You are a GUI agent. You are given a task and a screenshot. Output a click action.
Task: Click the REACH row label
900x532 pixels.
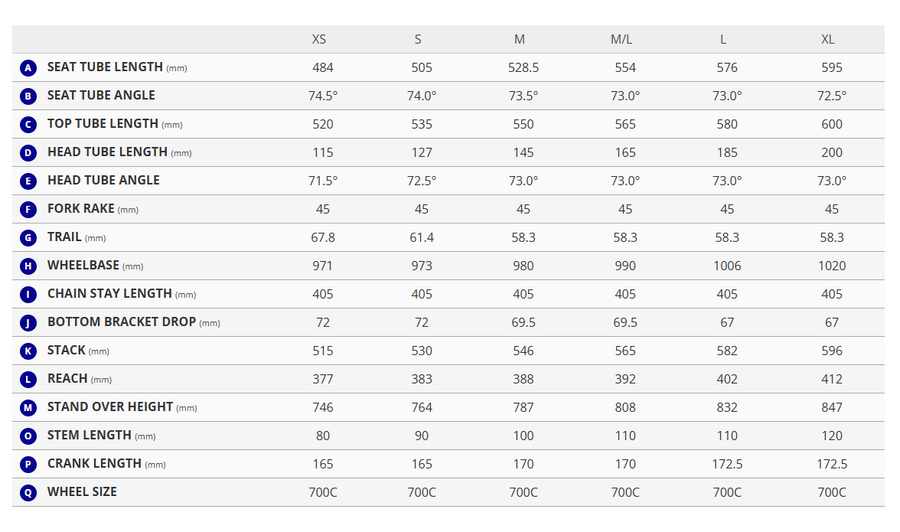(x=67, y=379)
